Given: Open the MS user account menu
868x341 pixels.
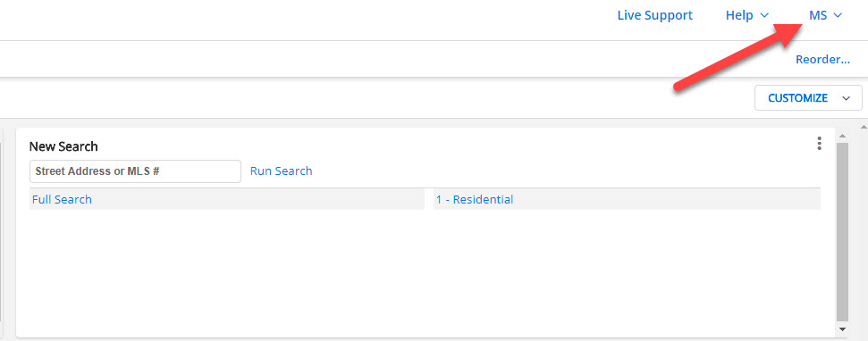Looking at the screenshot, I should point(825,15).
